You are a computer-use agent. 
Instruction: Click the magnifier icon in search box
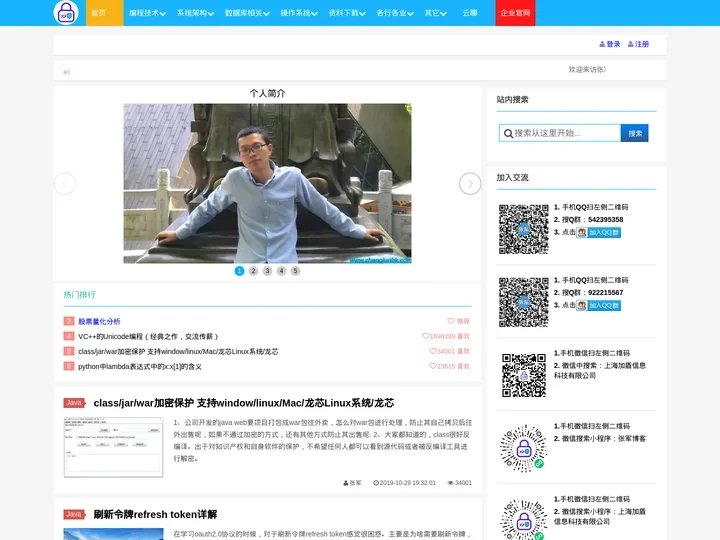point(508,134)
